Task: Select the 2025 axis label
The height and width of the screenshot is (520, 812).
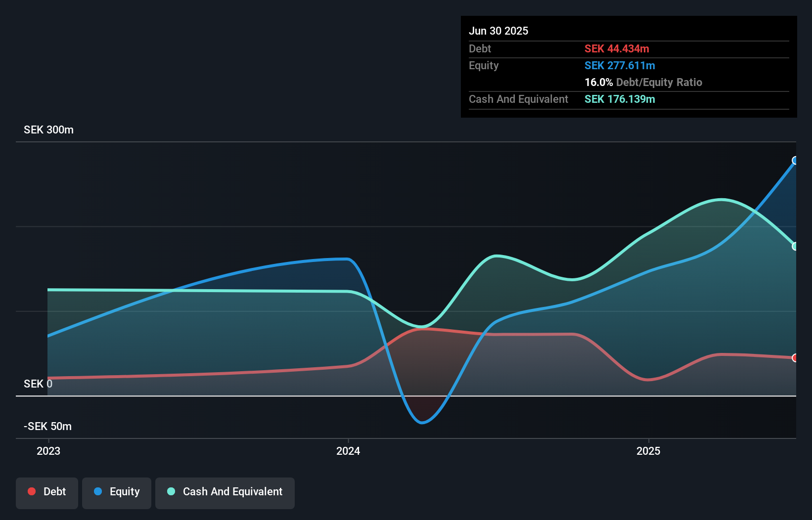Action: point(648,451)
